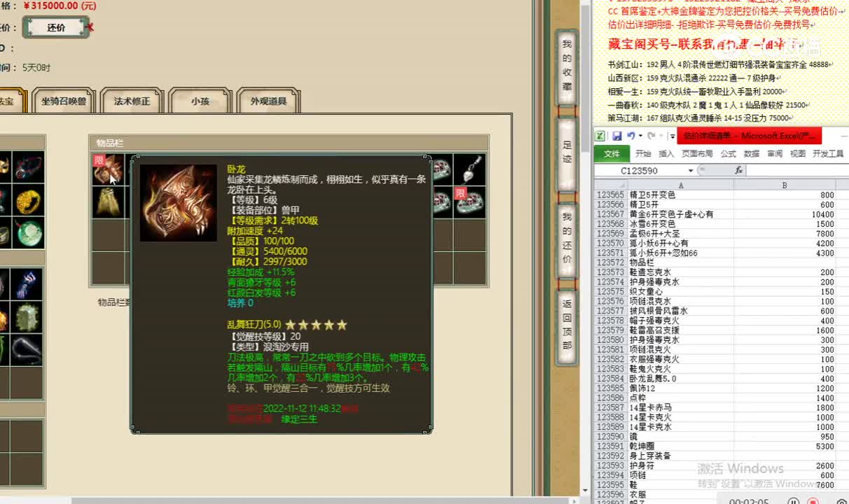Open the Excel 页面布局 ribbon tab

click(x=697, y=153)
